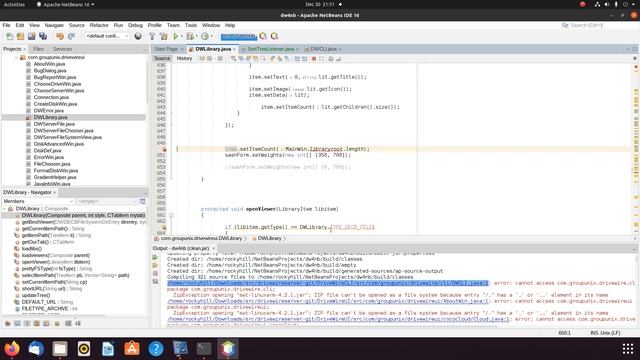The height and width of the screenshot is (360, 640).
Task: Open the Run Project dropdown arrow
Action: pyautogui.click(x=182, y=36)
